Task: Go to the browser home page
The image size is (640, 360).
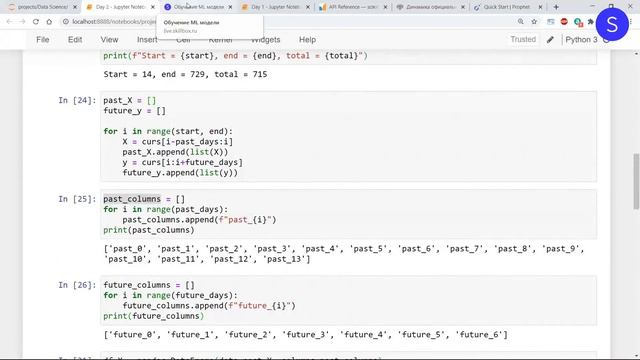Action: coord(49,22)
